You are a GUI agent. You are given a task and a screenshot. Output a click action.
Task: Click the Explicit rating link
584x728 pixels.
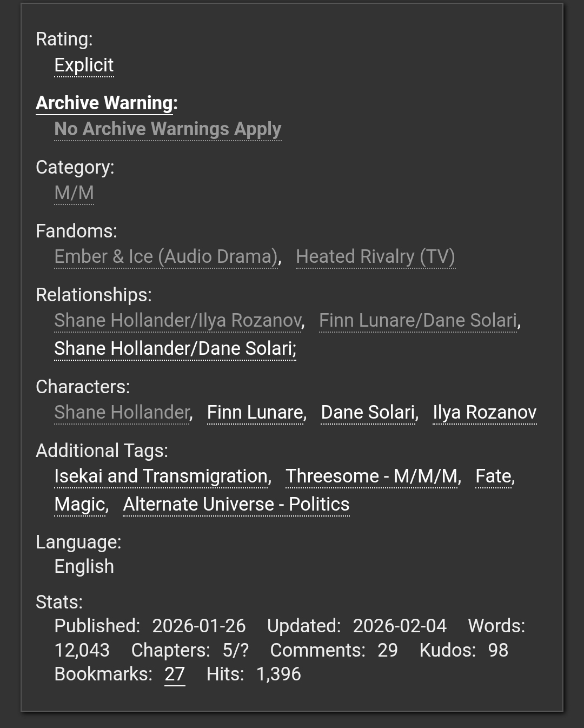coord(84,65)
